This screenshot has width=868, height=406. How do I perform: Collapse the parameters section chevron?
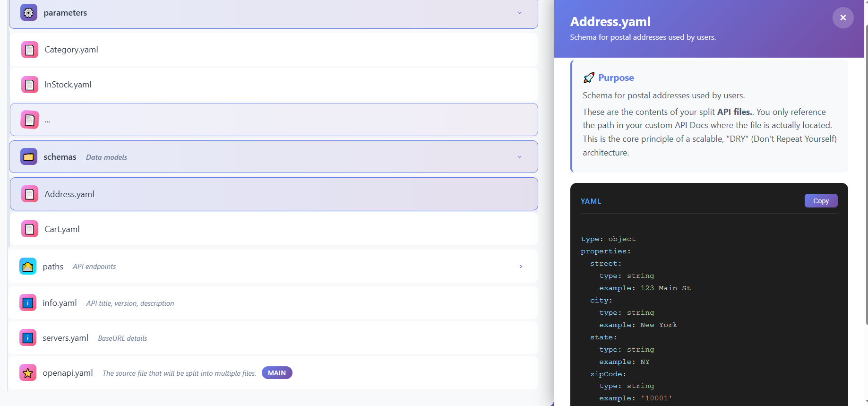[519, 13]
